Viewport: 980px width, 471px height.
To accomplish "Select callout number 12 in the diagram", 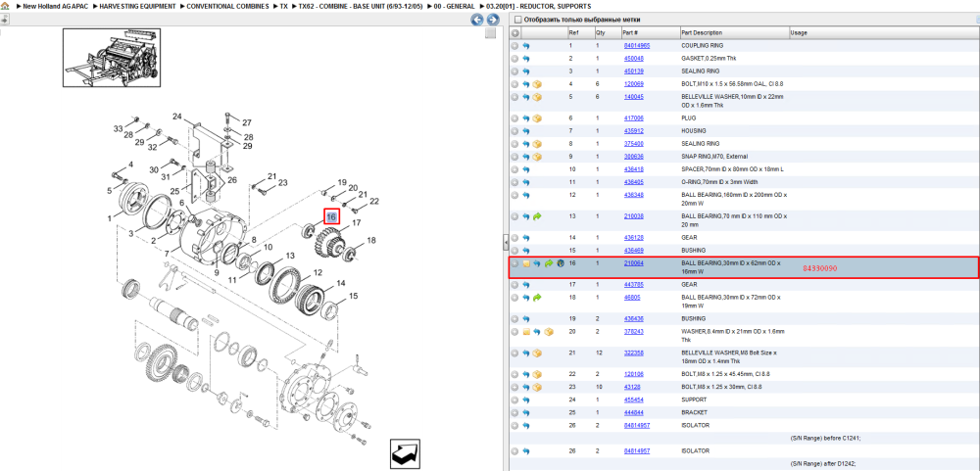I will (318, 272).
